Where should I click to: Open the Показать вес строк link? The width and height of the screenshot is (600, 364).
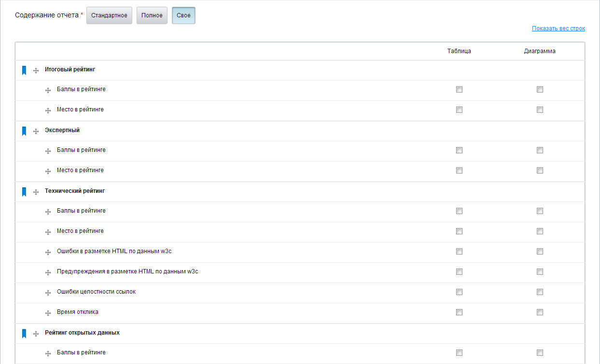558,28
